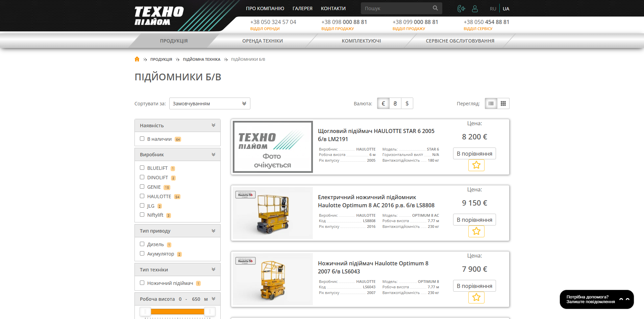Check the 'В наличии' filter

[142, 139]
